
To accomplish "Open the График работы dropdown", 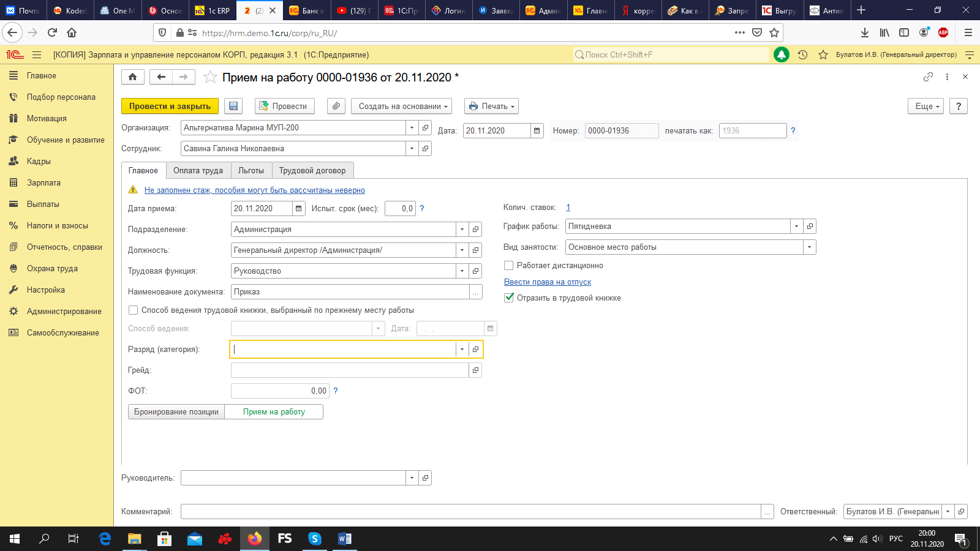I will coord(796,227).
